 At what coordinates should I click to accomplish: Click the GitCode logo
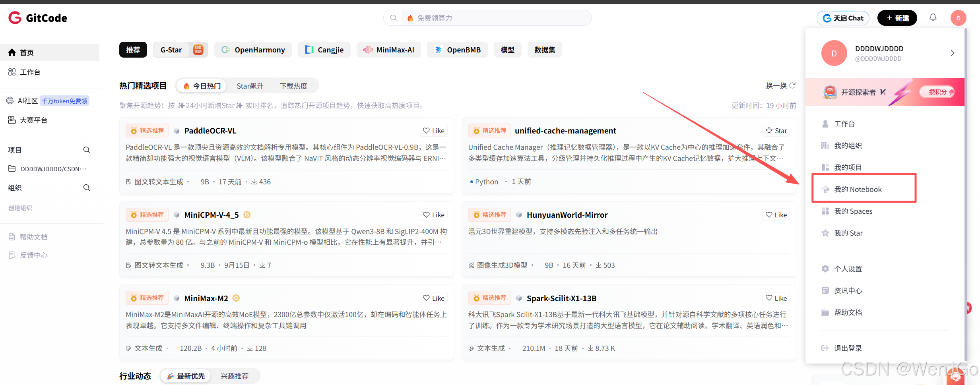click(x=38, y=18)
